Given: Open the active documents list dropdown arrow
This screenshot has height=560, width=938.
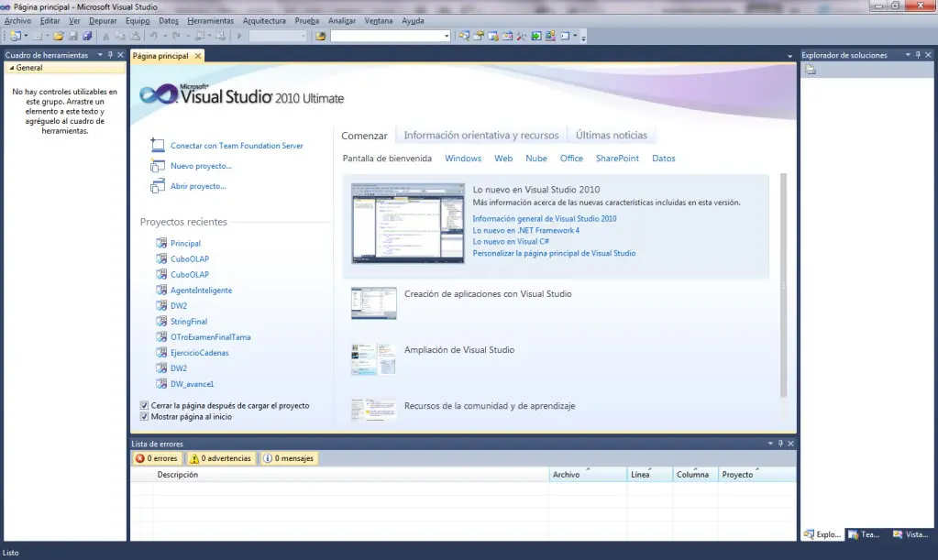Looking at the screenshot, I should (789, 56).
